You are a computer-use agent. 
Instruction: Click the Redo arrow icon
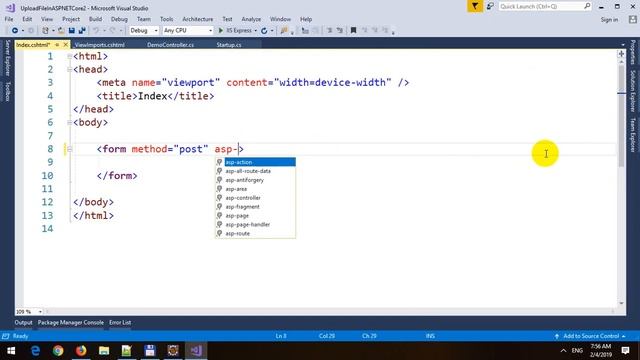coord(112,31)
